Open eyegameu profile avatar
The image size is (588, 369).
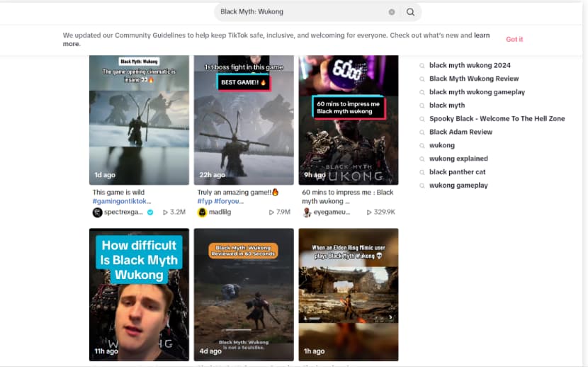307,212
